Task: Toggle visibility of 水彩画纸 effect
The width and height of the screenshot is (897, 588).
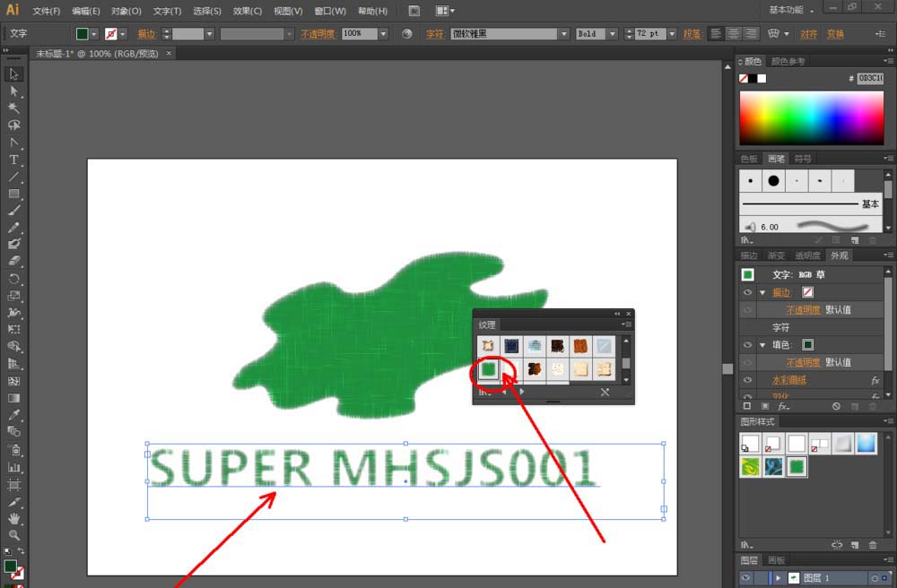Action: 746,380
